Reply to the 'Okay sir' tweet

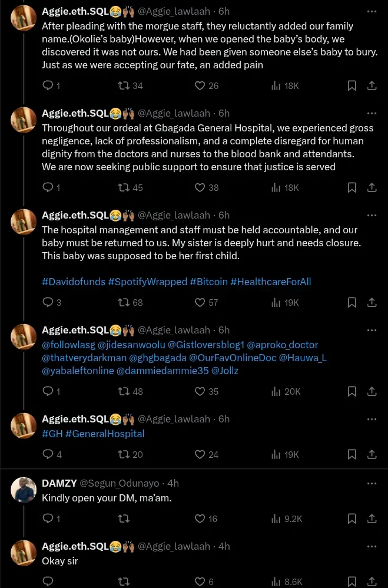click(48, 582)
